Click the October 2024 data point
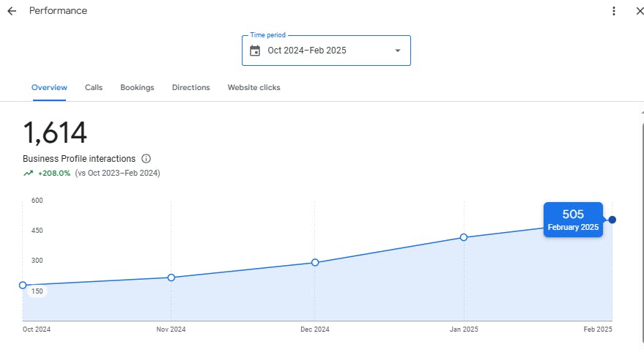The height and width of the screenshot is (350, 644). coord(23,286)
